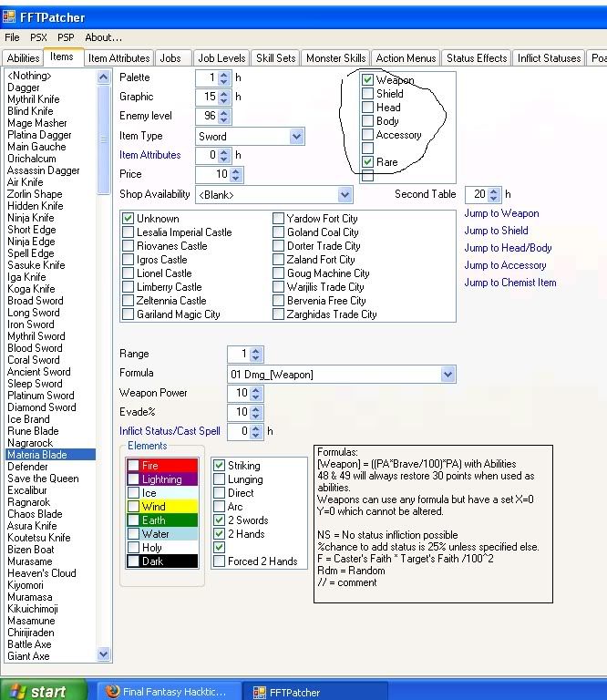Screen dimensions: 607x700
Task: Switch to the Item Attributes tab
Action: [118, 58]
